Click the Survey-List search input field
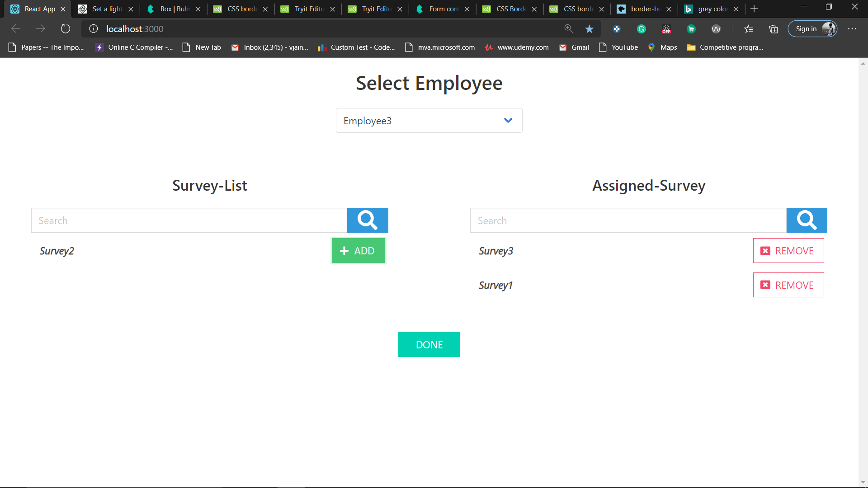The width and height of the screenshot is (868, 488). click(189, 221)
